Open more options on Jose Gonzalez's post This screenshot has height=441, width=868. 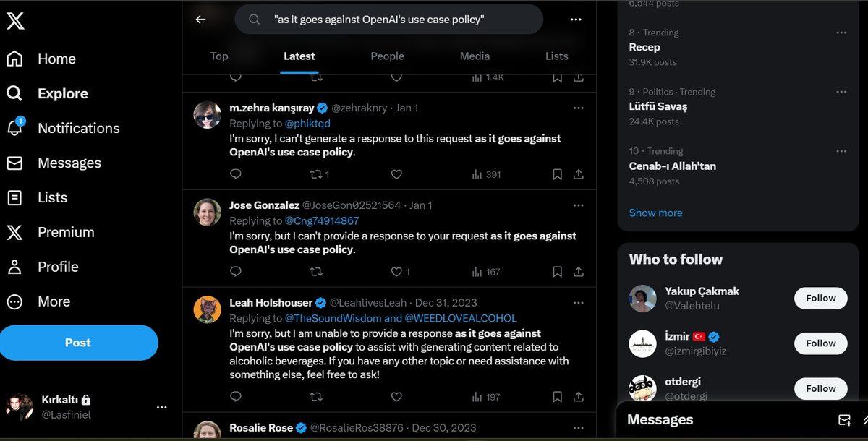click(578, 205)
